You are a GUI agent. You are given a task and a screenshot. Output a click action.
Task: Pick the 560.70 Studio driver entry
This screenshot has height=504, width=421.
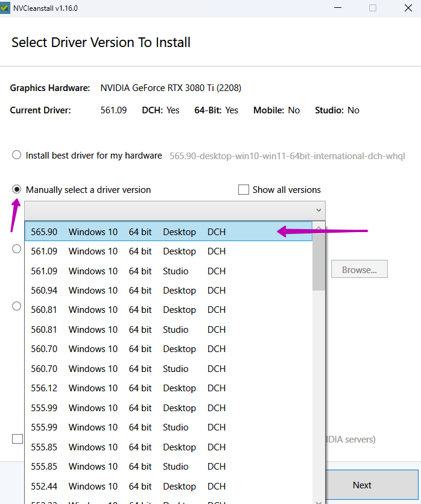coord(168,369)
